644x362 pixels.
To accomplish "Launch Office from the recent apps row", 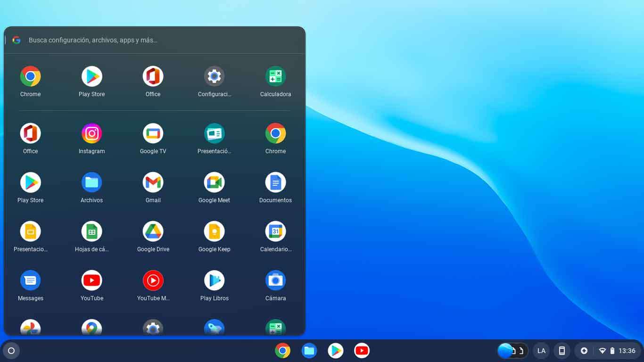I will [153, 76].
